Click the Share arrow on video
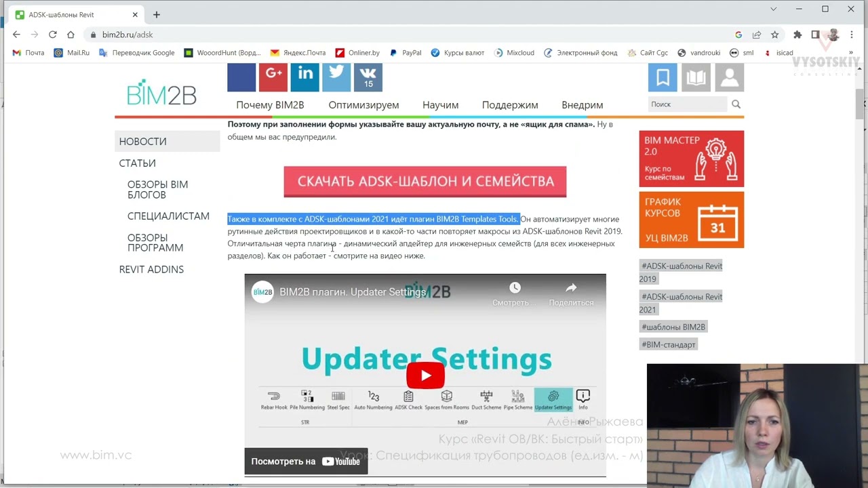 coord(571,289)
